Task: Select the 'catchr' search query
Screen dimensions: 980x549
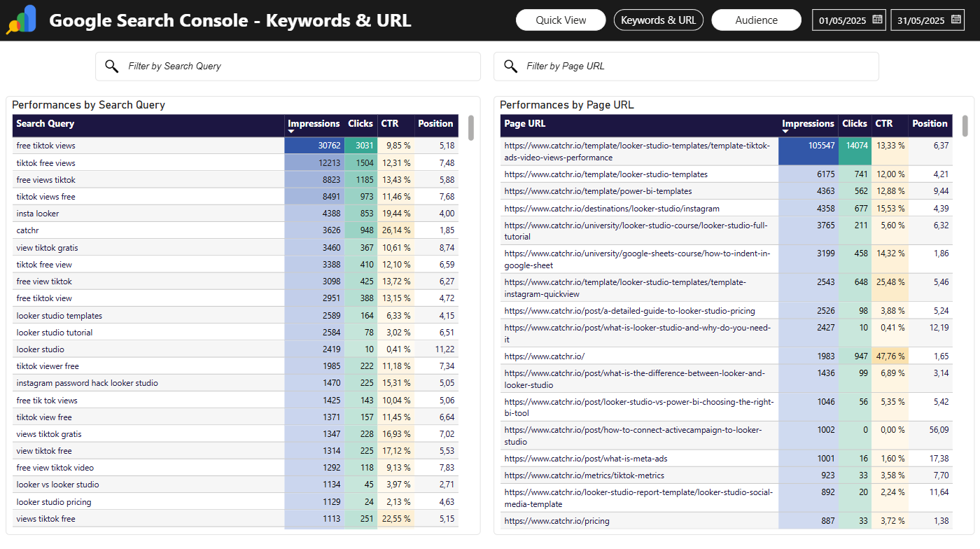Action: [x=29, y=230]
